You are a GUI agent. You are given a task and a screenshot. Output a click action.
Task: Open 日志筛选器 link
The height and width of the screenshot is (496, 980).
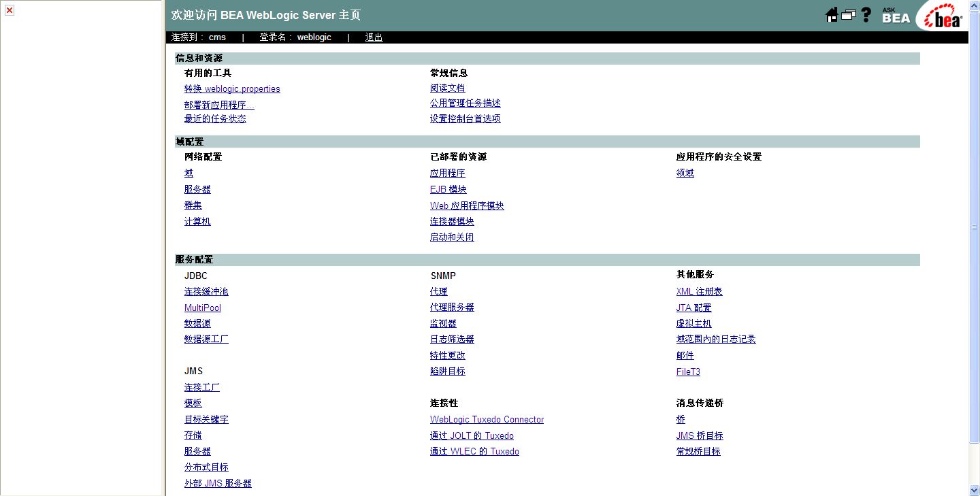pyautogui.click(x=452, y=340)
